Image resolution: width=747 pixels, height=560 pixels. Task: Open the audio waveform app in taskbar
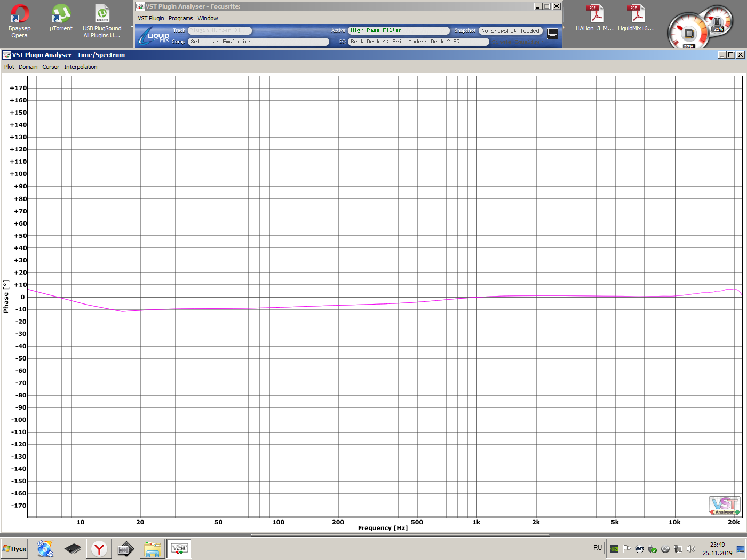[126, 548]
